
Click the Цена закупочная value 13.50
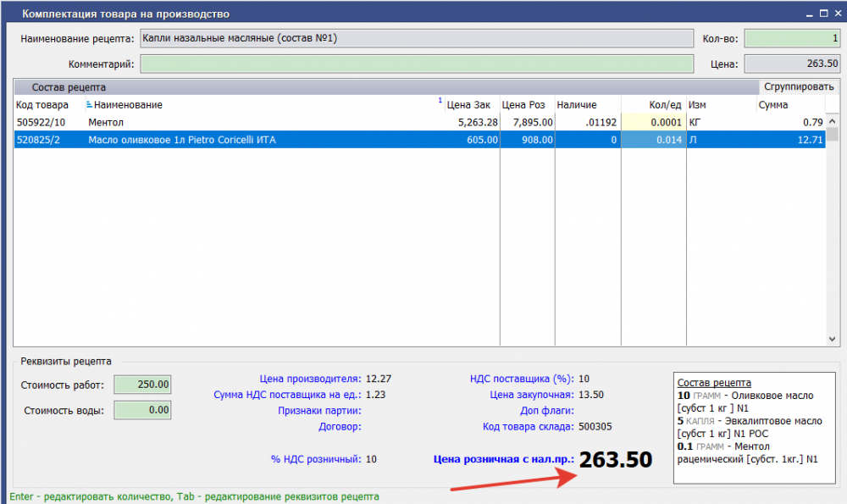591,395
